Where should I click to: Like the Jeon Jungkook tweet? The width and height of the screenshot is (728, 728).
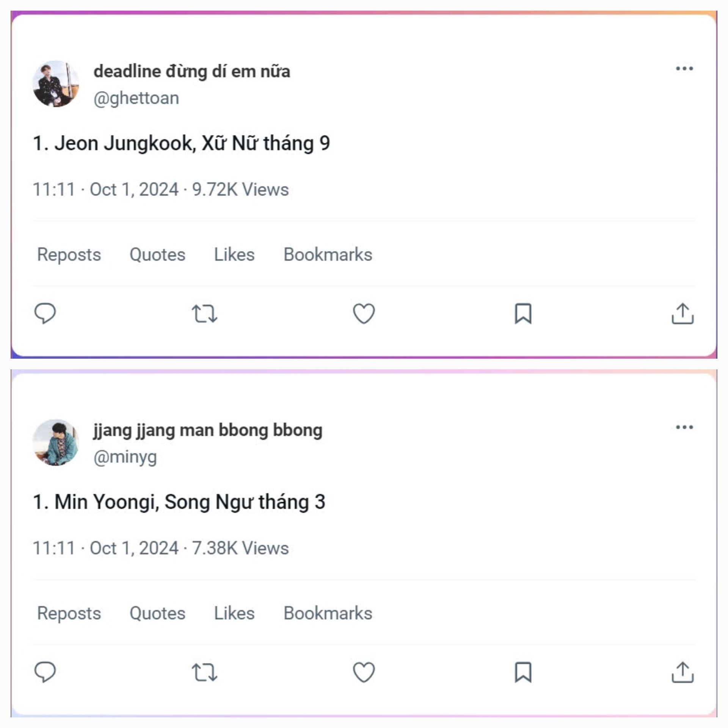point(364,314)
